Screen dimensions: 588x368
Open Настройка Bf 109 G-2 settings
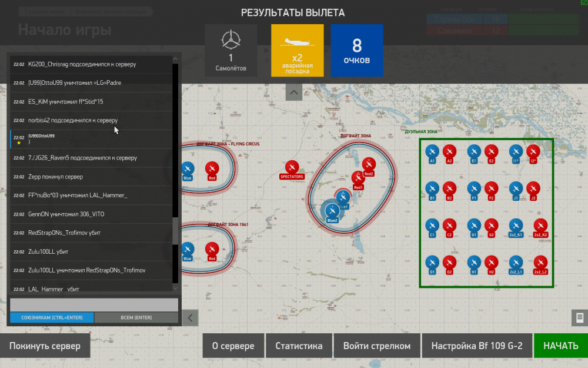pyautogui.click(x=477, y=346)
